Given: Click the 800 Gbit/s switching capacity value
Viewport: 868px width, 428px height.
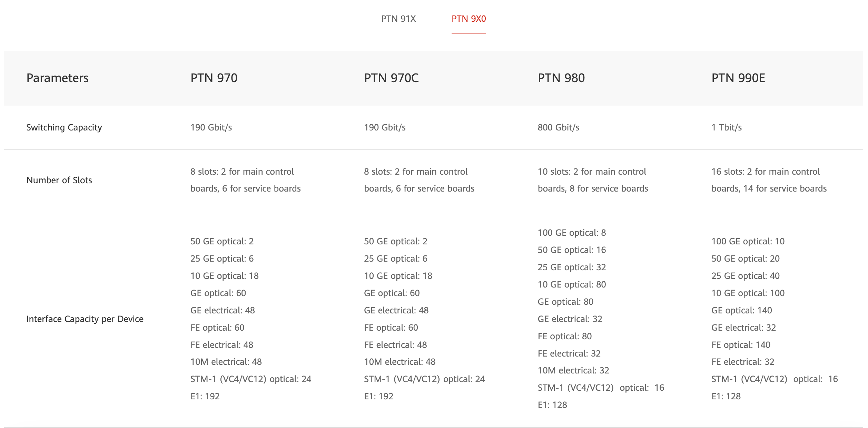Looking at the screenshot, I should [558, 127].
